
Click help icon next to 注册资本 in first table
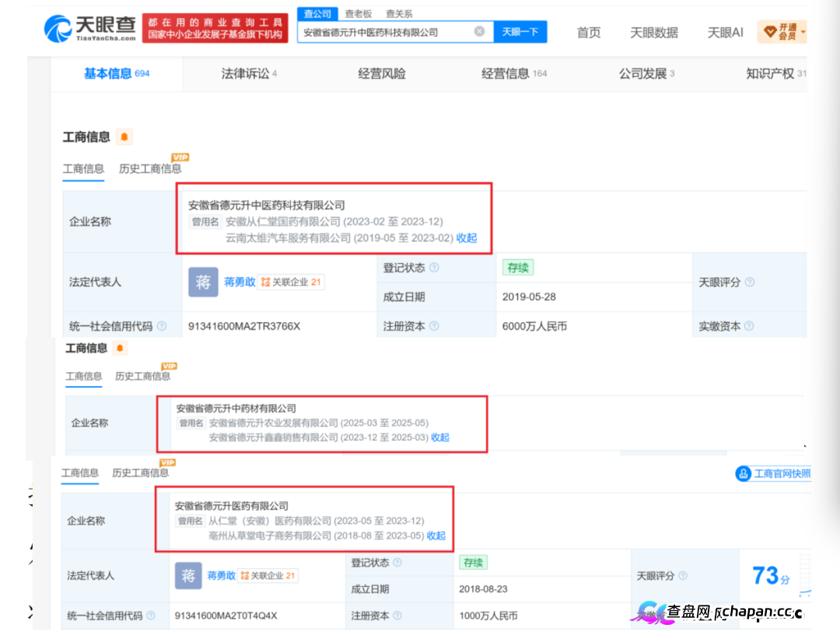click(435, 326)
